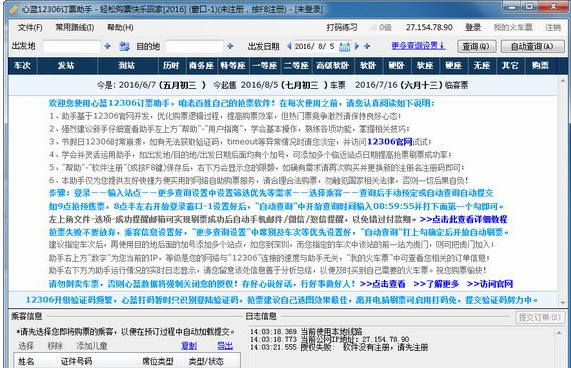Click the 登录 login item
The image size is (571, 368).
tap(473, 27)
